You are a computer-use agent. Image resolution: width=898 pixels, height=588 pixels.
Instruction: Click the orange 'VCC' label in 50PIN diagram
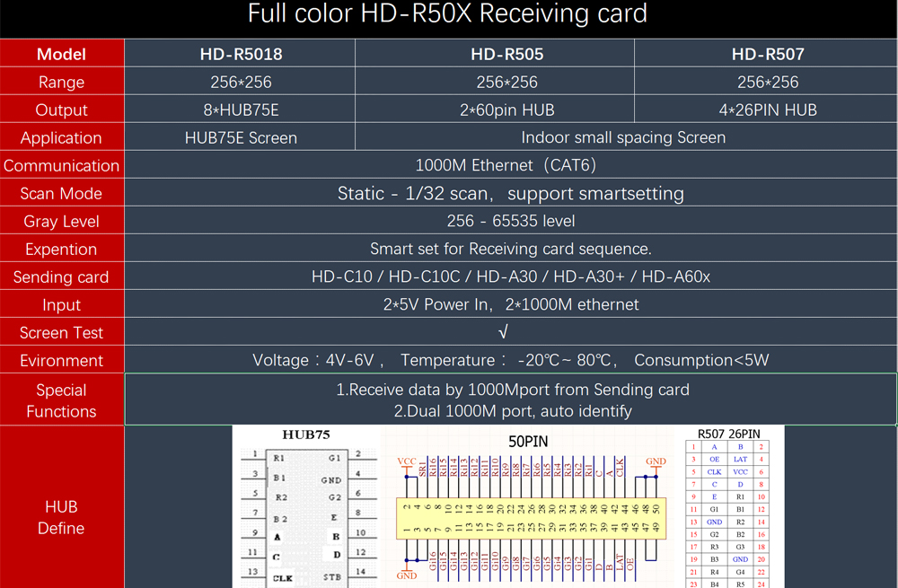tap(407, 461)
